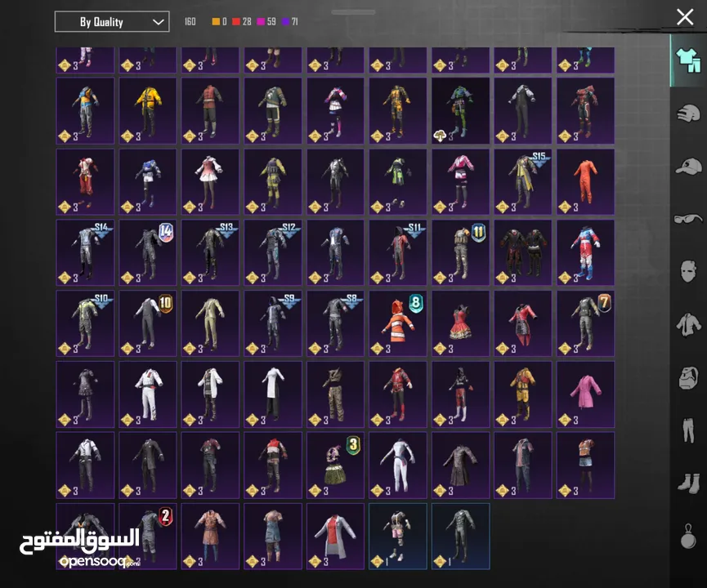707x588 pixels.
Task: Select the outfit with the 10 badge
Action: pyautogui.click(x=147, y=323)
